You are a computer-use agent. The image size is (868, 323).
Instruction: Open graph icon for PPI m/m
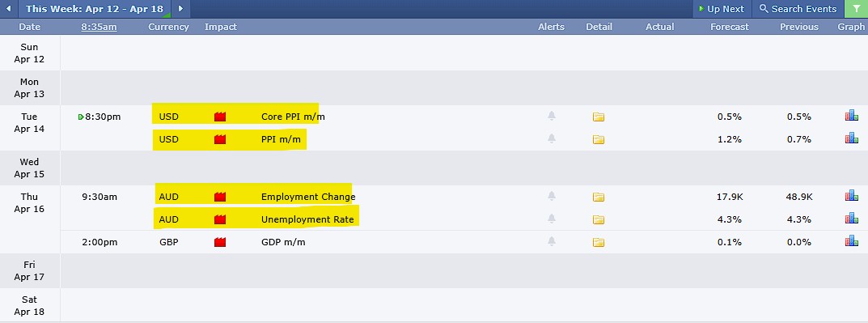click(851, 138)
